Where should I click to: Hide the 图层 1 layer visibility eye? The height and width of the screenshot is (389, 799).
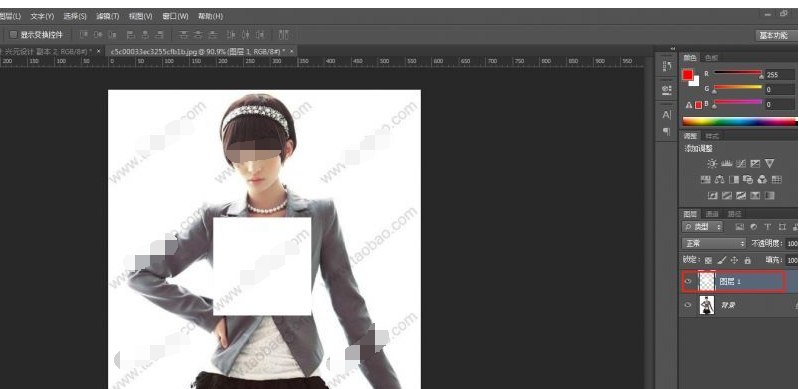tap(688, 281)
